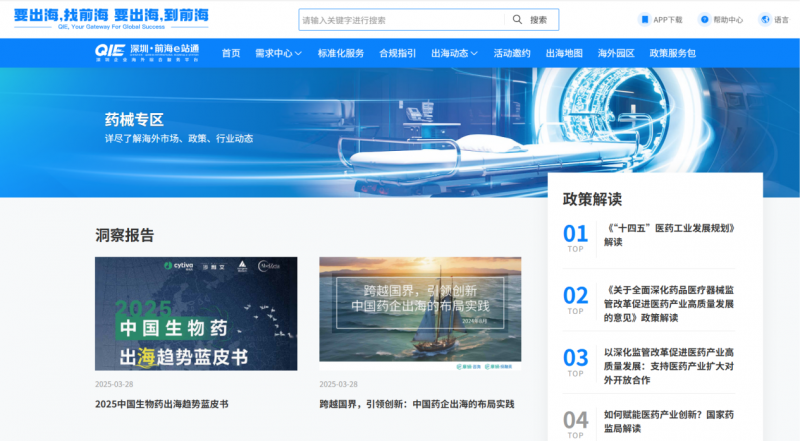Open 帮助中心 help icon
This screenshot has width=800, height=441.
(x=704, y=20)
